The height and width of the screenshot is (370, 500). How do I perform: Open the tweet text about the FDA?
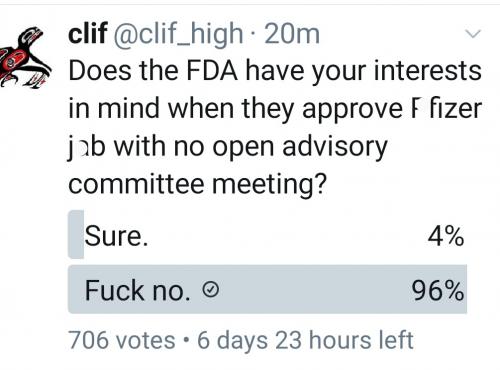tap(275, 127)
